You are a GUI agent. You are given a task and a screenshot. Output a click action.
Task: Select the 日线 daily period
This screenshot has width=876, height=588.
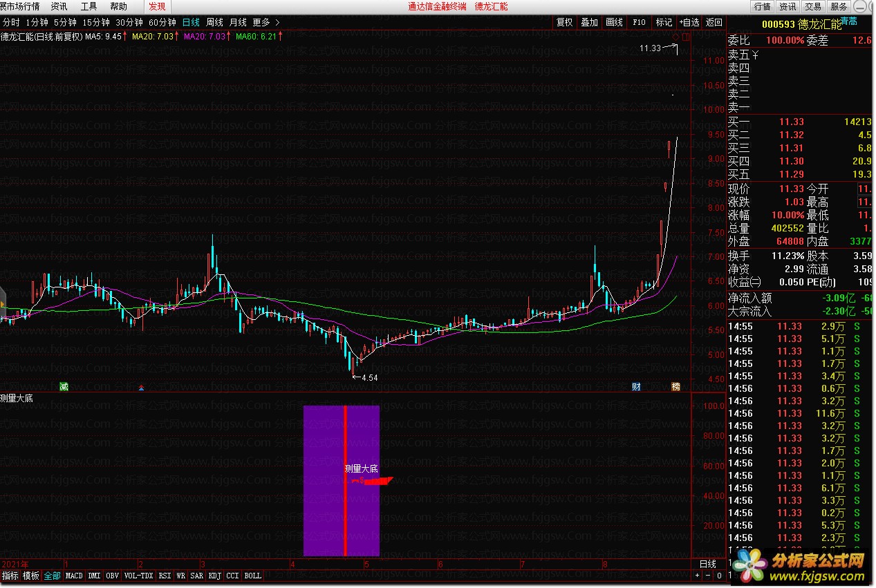191,22
